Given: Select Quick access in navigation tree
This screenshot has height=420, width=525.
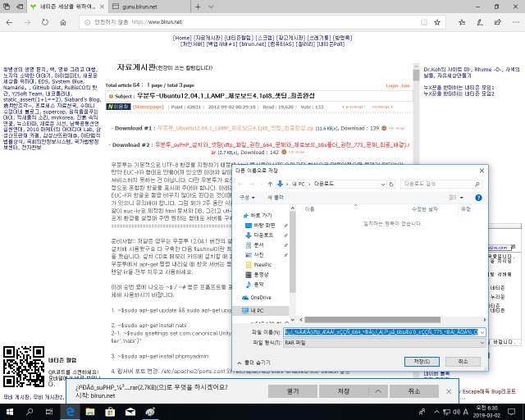Looking at the screenshot, I should tap(258, 216).
